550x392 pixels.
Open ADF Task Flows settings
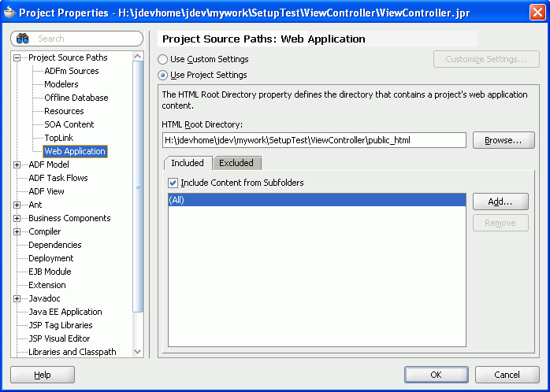point(58,178)
